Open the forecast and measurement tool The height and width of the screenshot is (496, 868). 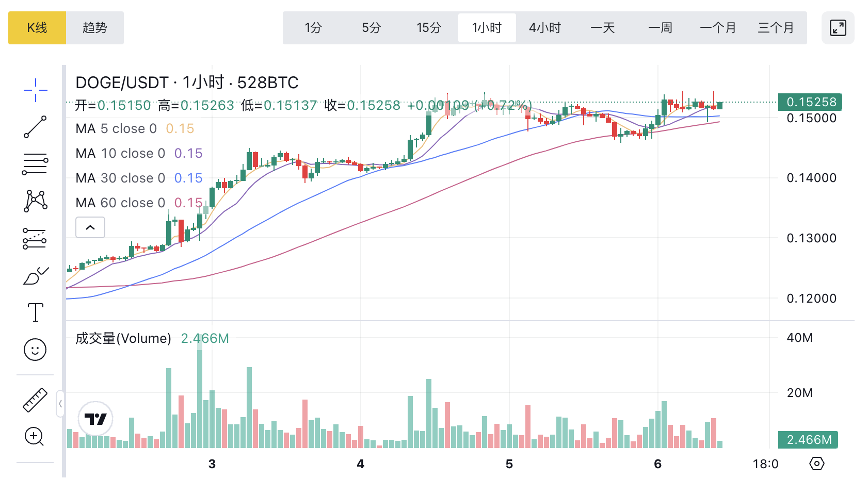35,239
